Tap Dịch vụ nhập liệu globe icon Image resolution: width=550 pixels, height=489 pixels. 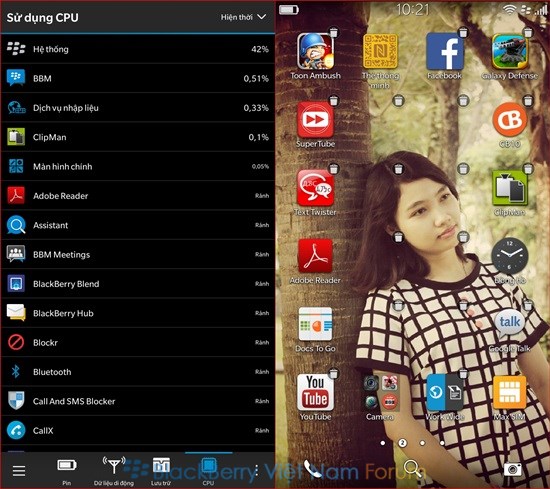click(16, 107)
